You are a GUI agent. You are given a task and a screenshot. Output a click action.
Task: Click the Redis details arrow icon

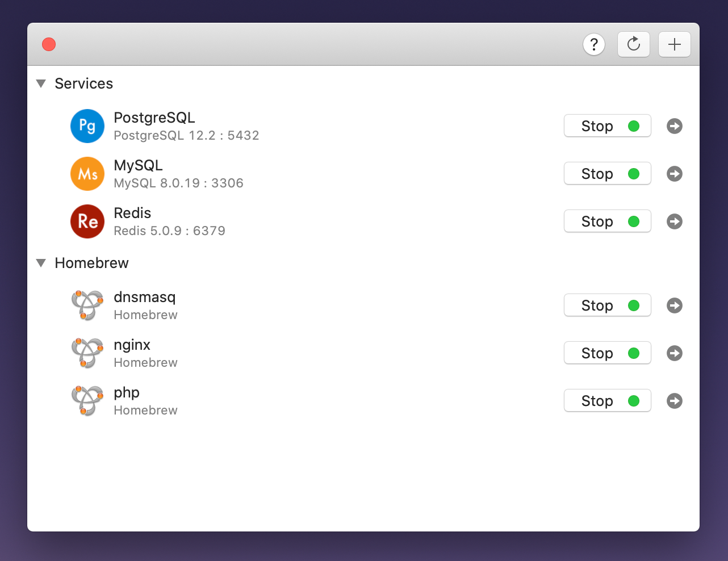tap(675, 221)
